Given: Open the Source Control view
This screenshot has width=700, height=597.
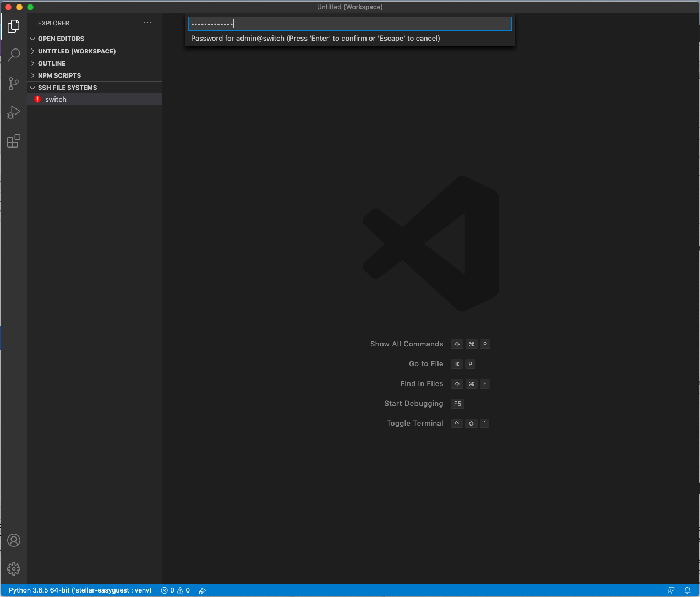Looking at the screenshot, I should [x=14, y=84].
